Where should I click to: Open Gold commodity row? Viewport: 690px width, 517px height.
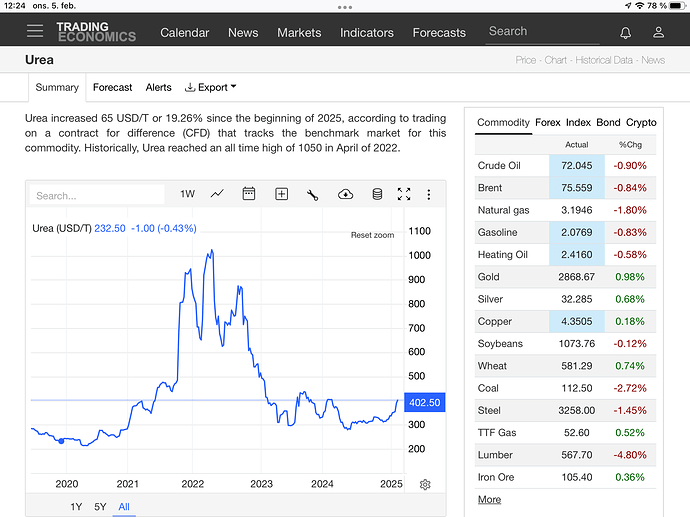[x=565, y=277]
